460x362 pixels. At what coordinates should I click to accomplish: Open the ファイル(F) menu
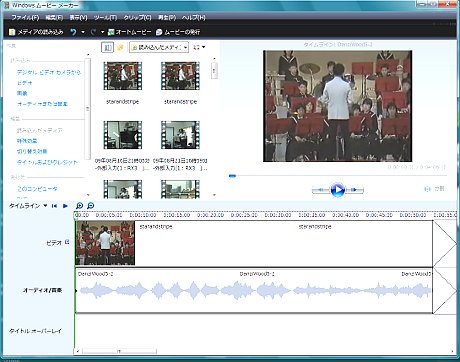pos(25,17)
